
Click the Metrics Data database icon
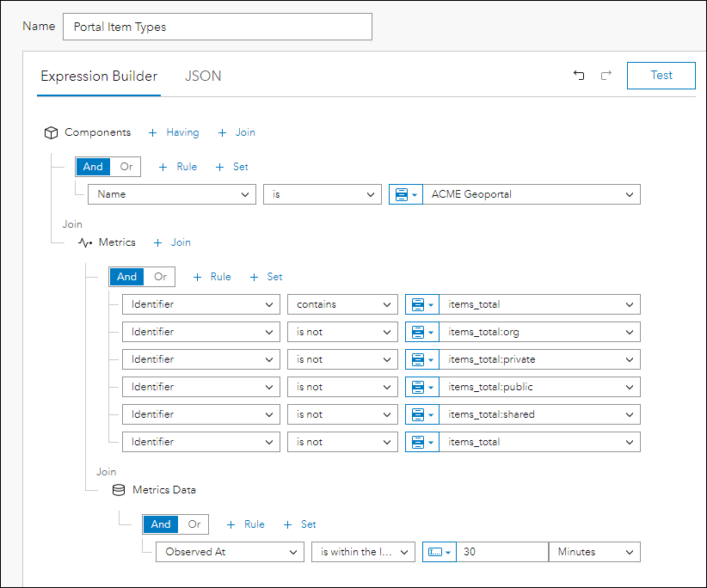[x=119, y=490]
